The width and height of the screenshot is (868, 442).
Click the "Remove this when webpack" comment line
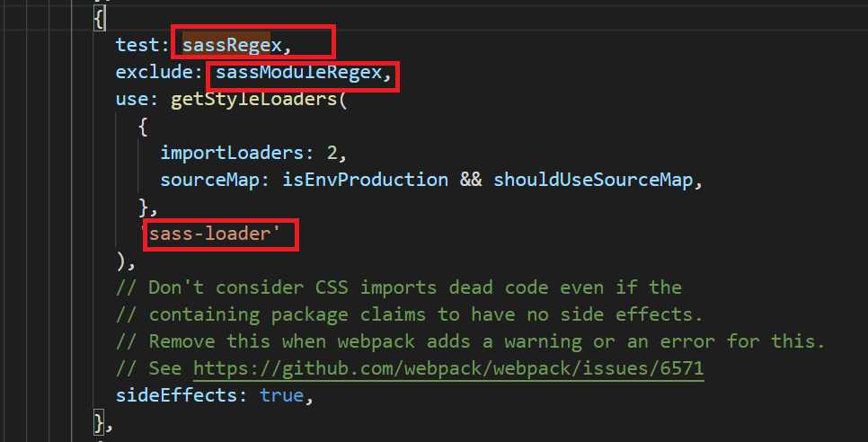coord(472,341)
